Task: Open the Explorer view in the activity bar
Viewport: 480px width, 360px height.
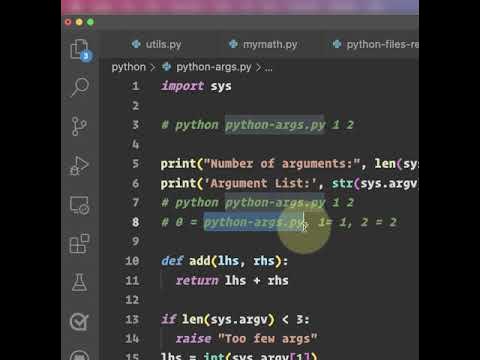Action: (x=80, y=50)
